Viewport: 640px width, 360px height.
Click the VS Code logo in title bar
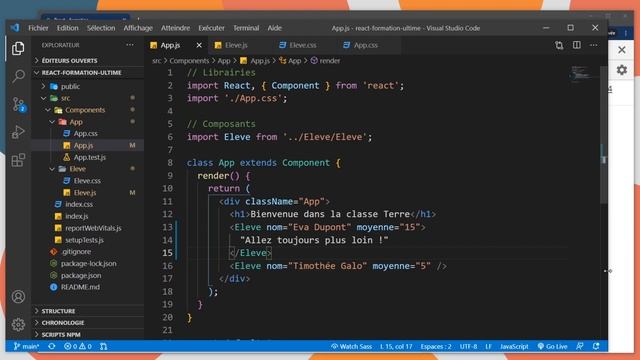15,28
